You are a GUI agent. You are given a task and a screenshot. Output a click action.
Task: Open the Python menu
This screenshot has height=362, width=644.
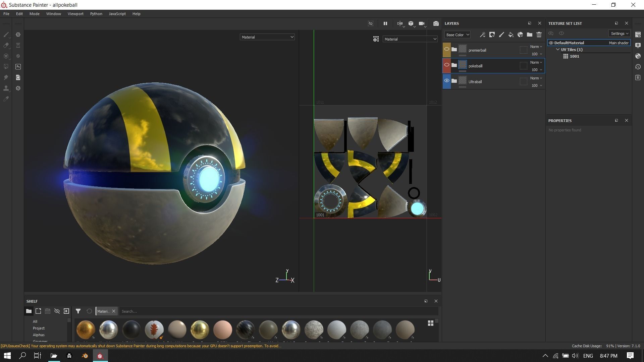(x=96, y=14)
